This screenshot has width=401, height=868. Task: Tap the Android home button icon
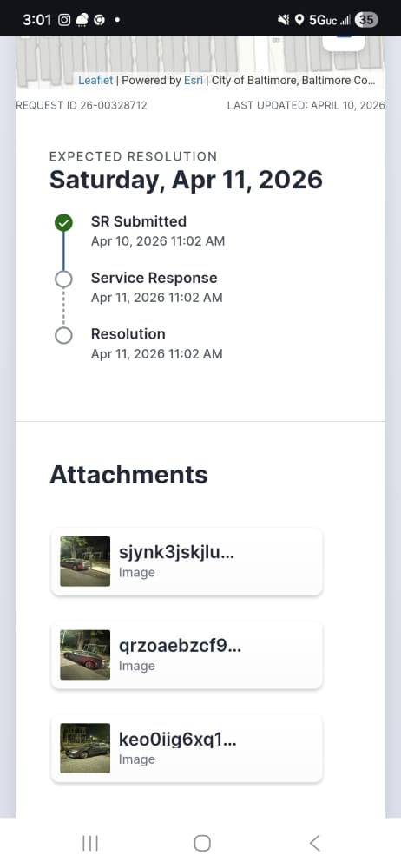coord(202,843)
